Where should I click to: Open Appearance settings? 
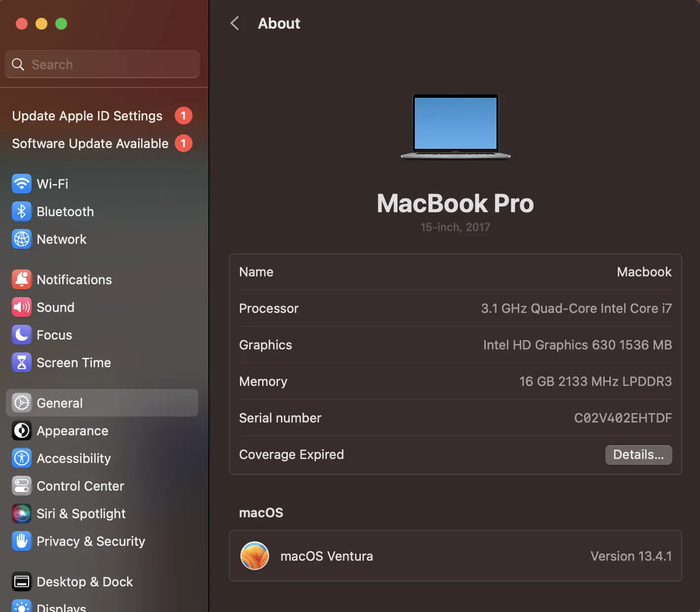pyautogui.click(x=72, y=430)
